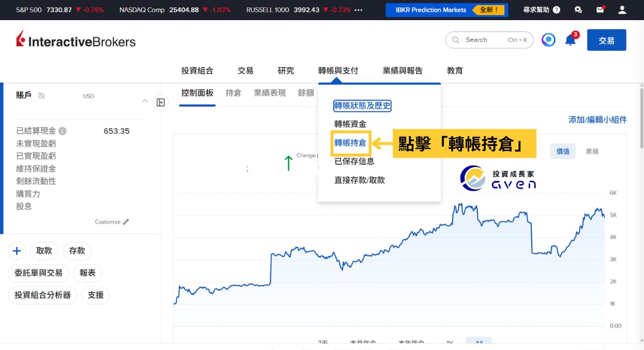The height and width of the screenshot is (350, 644).
Task: Click 尋求幫助 help link
Action: pyautogui.click(x=536, y=10)
